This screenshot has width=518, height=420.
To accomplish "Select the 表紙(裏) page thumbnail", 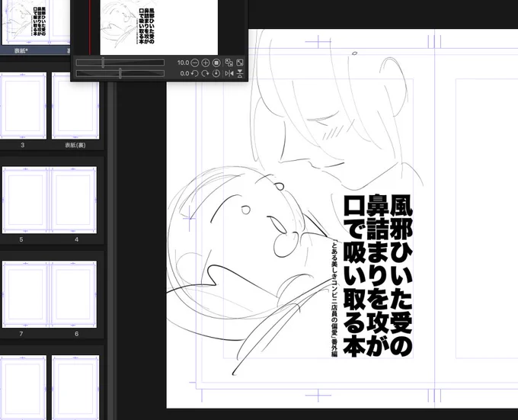I will coord(75,106).
